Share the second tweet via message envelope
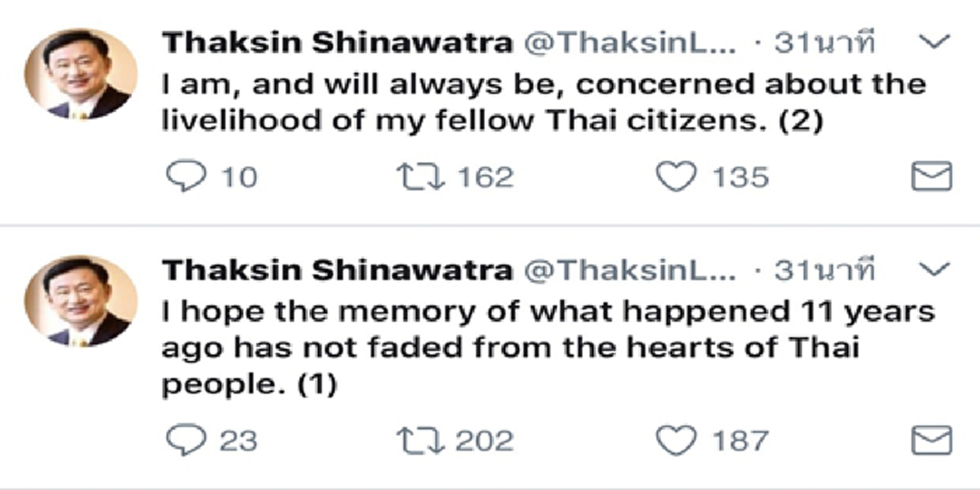The width and height of the screenshot is (980, 490). tap(931, 441)
